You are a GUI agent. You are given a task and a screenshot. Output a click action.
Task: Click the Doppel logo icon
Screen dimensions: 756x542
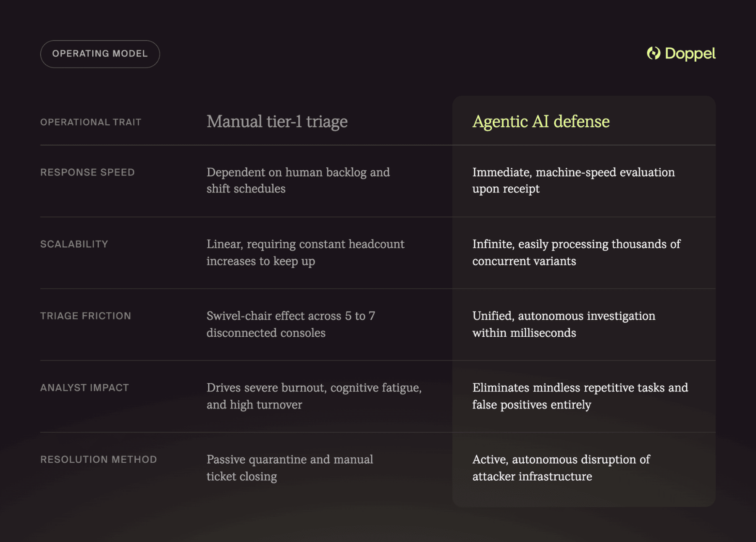(654, 53)
